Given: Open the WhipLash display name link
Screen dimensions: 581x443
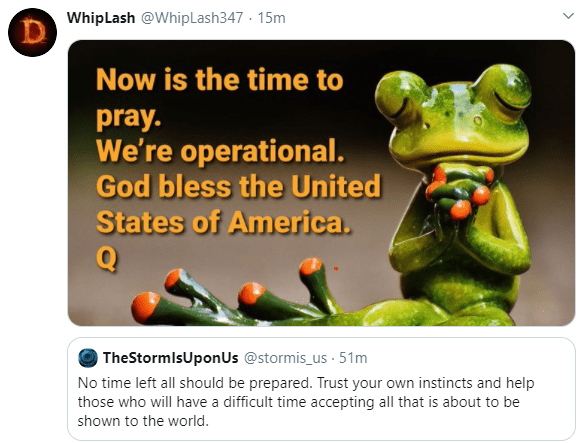Looking at the screenshot, I should [101, 18].
